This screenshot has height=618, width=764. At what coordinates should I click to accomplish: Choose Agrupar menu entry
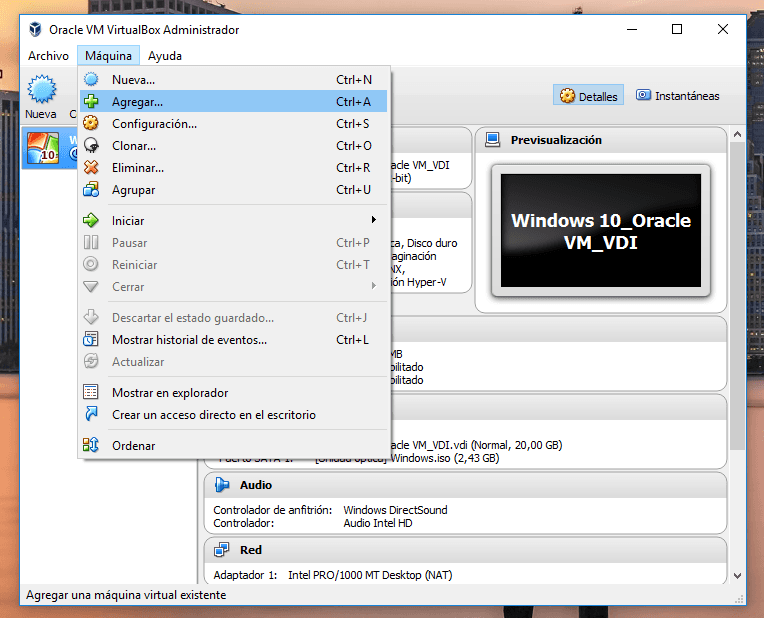tap(234, 189)
